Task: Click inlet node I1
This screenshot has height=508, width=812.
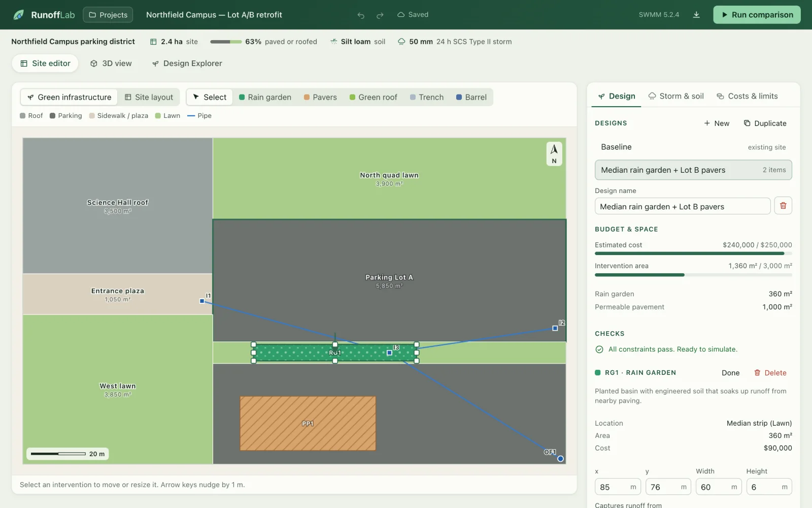Action: (202, 301)
